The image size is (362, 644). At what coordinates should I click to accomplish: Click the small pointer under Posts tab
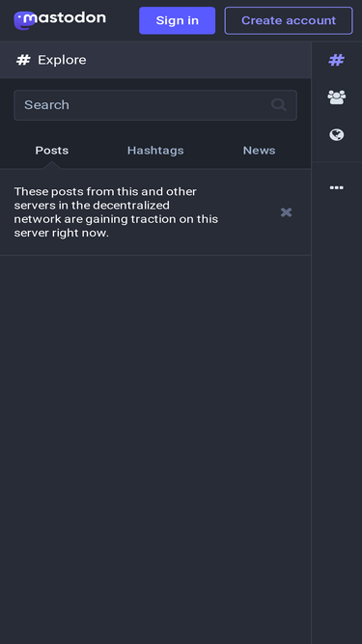click(x=52, y=165)
